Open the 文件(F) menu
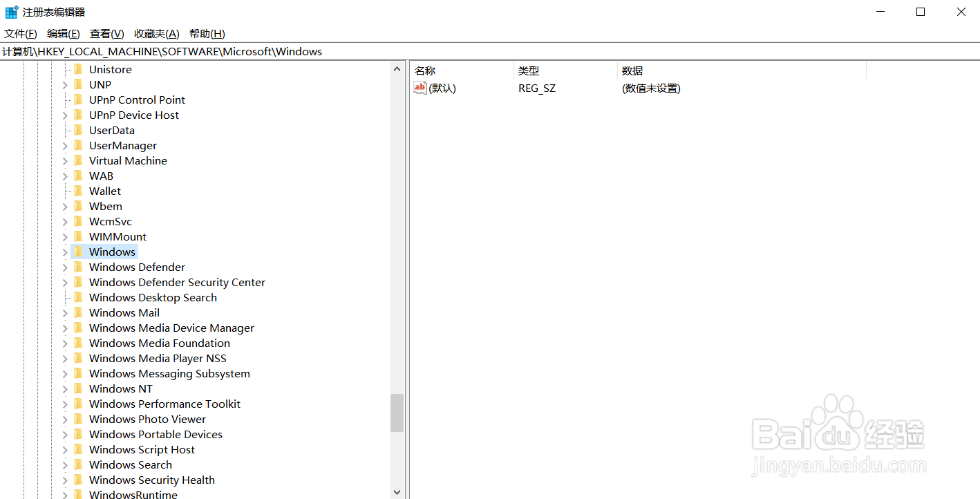 21,34
